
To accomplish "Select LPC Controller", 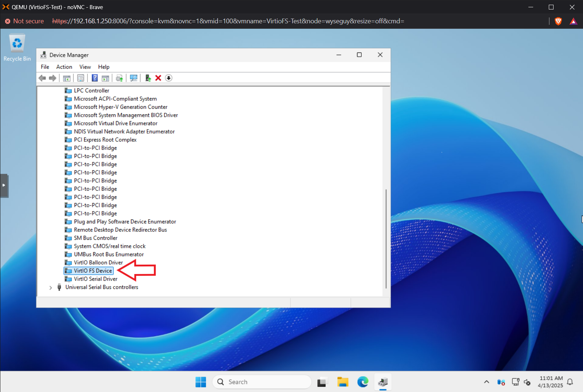I will [91, 91].
